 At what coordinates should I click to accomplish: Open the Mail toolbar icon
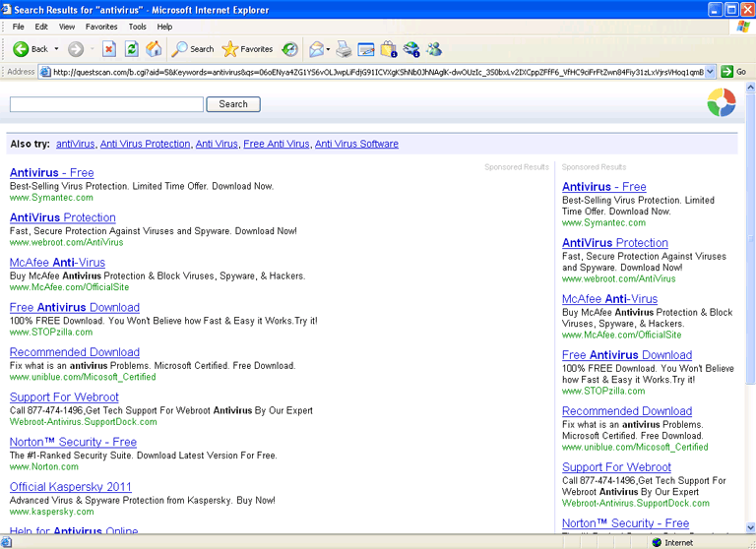[316, 48]
